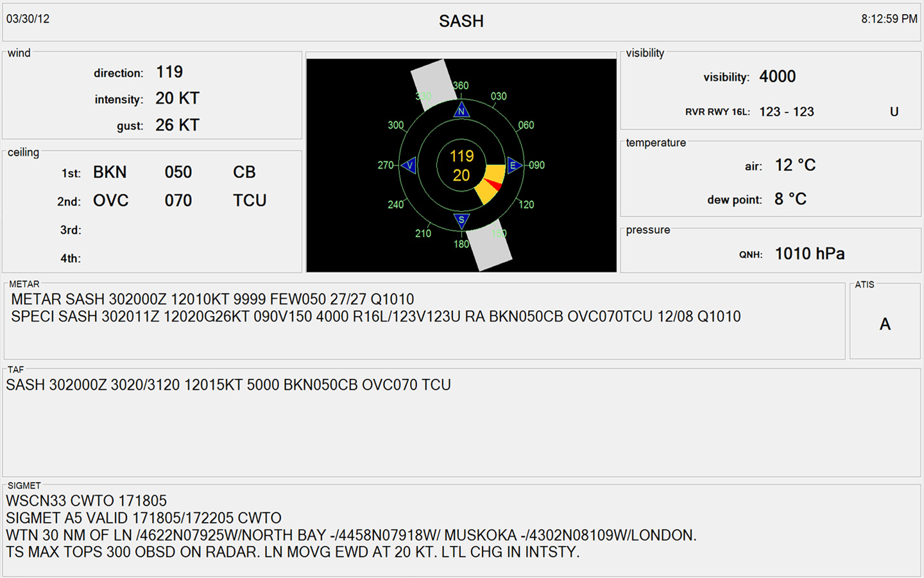The width and height of the screenshot is (924, 578).
Task: Click the 360 compass heading label
Action: click(x=461, y=85)
